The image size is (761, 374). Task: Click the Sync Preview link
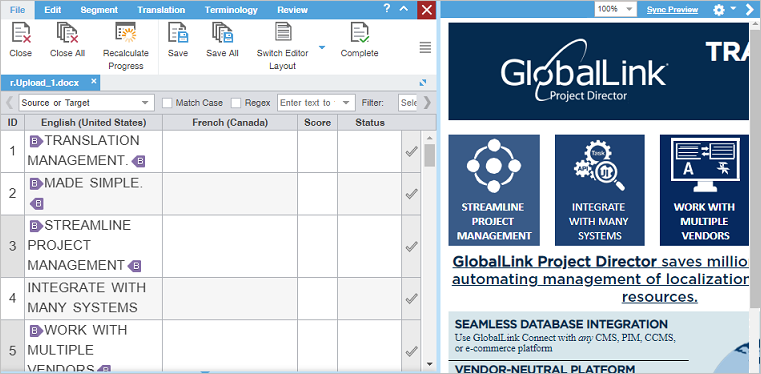pos(672,9)
